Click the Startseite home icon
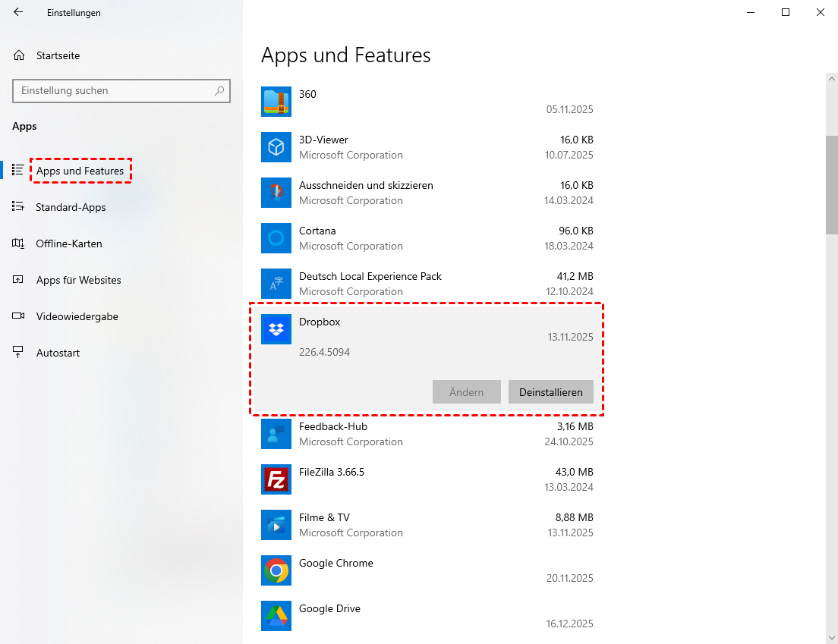Screen dimensions: 838x644 click(x=19, y=55)
